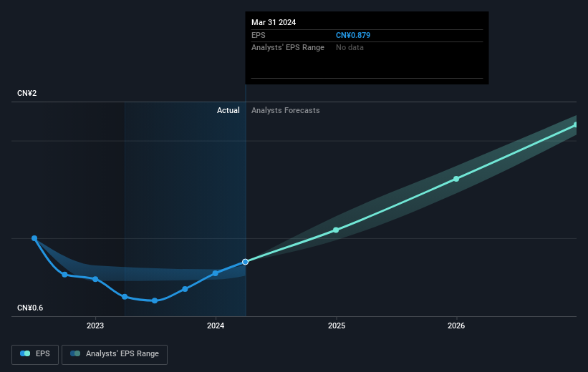Click the EPS data point just before 2024
This screenshot has height=372, width=588.
(185, 289)
